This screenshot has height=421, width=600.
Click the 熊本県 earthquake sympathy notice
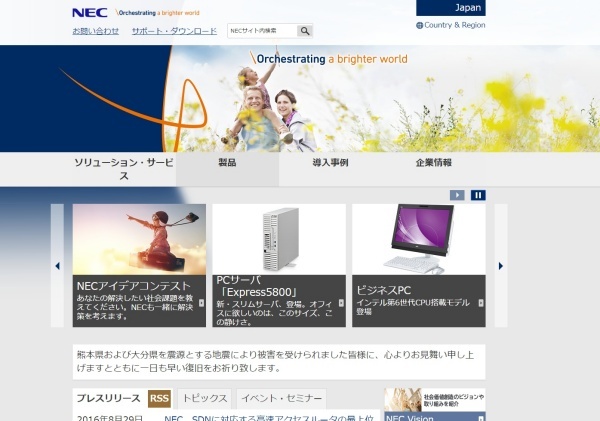[x=279, y=362]
